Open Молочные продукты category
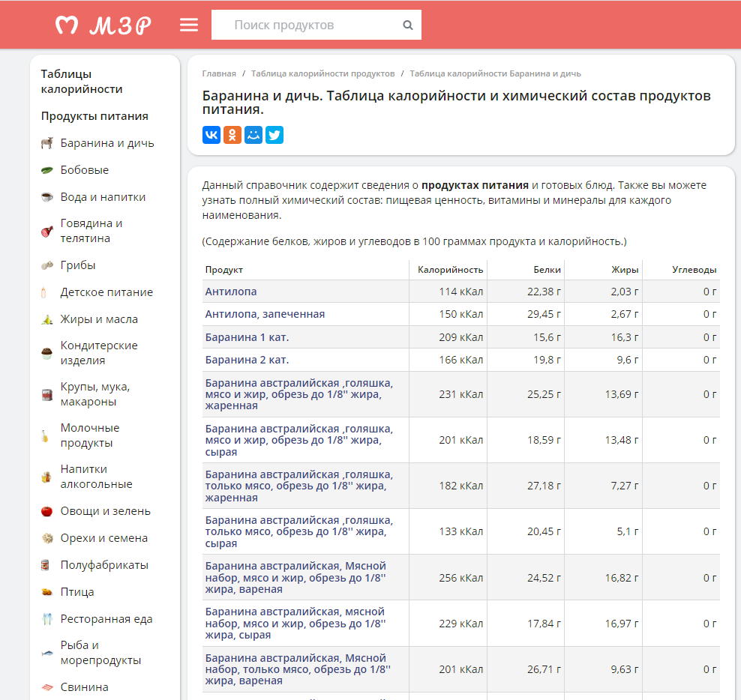 90,435
